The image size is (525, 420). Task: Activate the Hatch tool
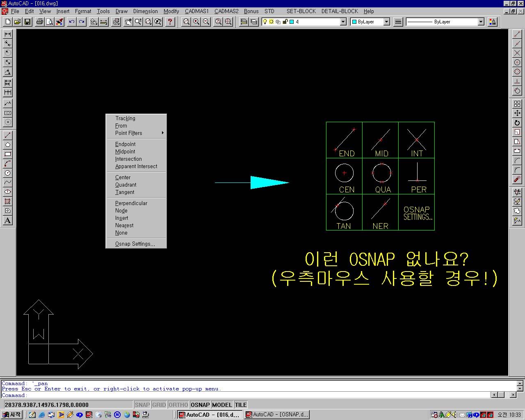click(x=7, y=201)
